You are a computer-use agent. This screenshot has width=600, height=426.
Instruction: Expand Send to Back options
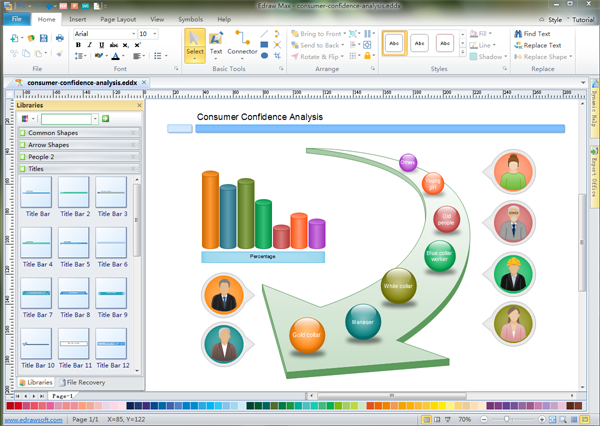tap(343, 45)
